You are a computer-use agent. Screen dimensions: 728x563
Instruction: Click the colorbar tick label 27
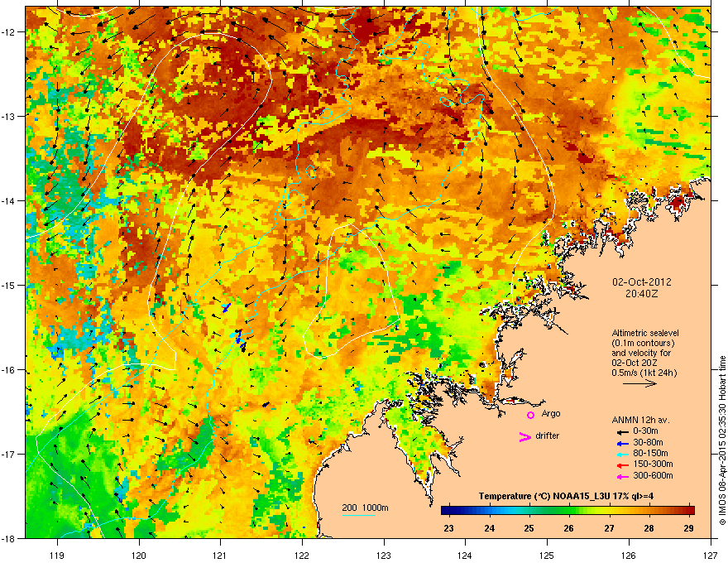(609, 528)
